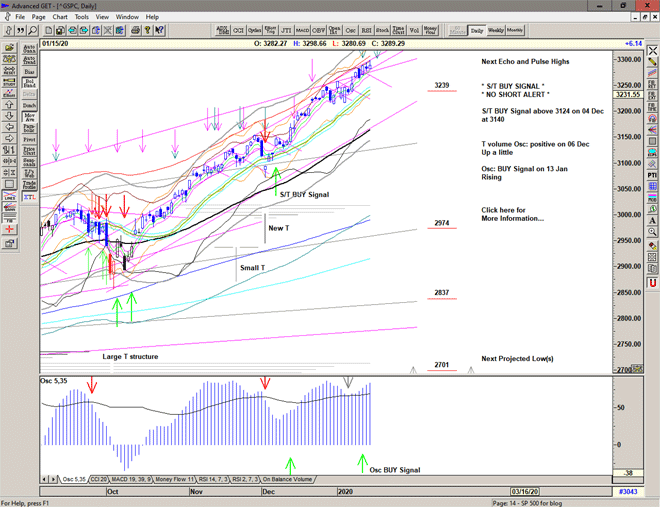
Task: Select the pencil drawing tool on right toolbar
Action: click(652, 62)
